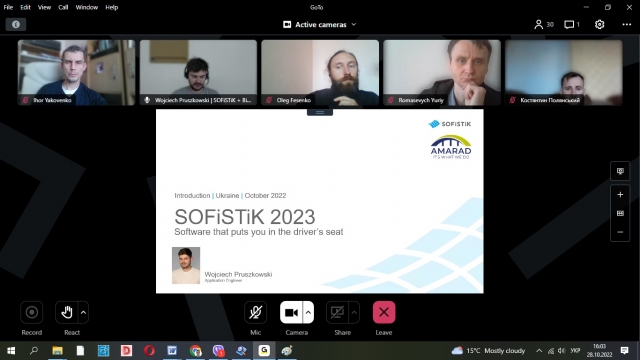
Task: Click the presentation screen icon on right panel
Action: click(620, 171)
